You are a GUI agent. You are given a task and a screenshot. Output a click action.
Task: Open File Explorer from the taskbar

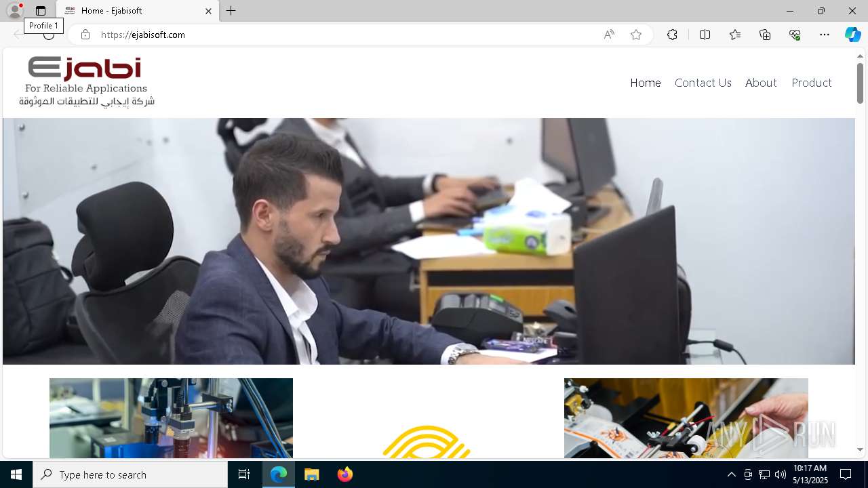tap(312, 474)
